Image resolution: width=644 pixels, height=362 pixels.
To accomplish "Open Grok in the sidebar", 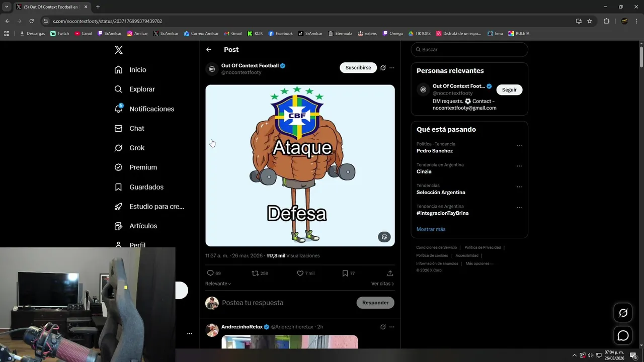I will [129, 148].
